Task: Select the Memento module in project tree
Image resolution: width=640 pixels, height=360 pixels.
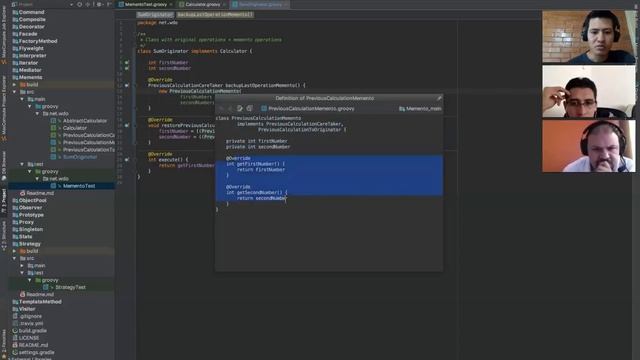Action: tap(30, 78)
